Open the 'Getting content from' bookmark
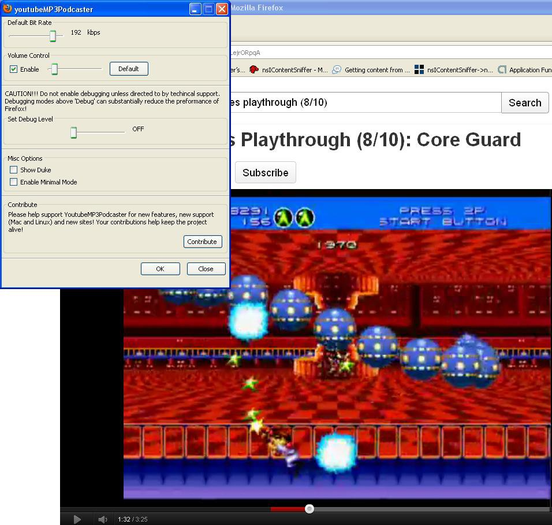552x525 pixels. click(x=371, y=70)
